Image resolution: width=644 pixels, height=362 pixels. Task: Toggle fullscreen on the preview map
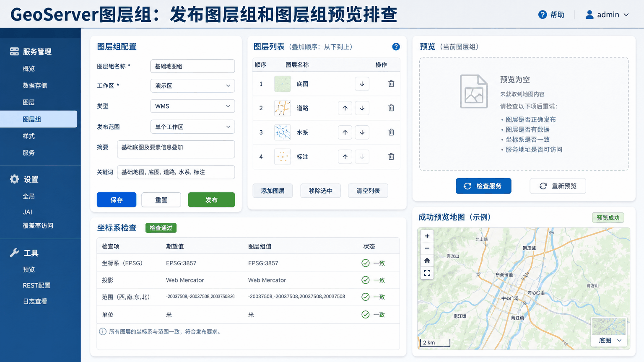tap(427, 273)
